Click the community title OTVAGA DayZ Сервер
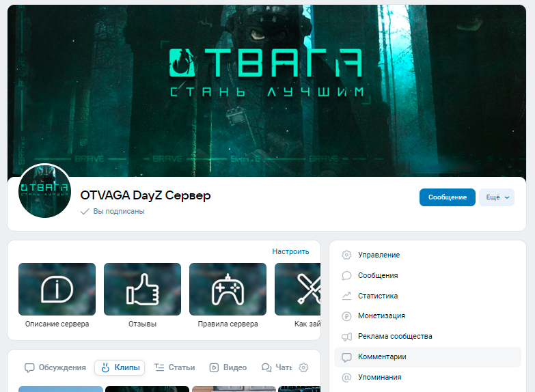 click(x=146, y=195)
